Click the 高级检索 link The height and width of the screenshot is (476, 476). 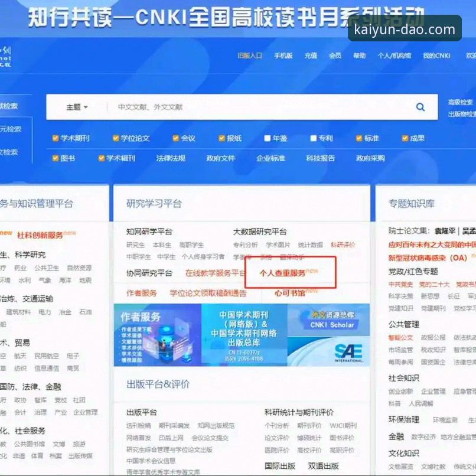click(460, 102)
